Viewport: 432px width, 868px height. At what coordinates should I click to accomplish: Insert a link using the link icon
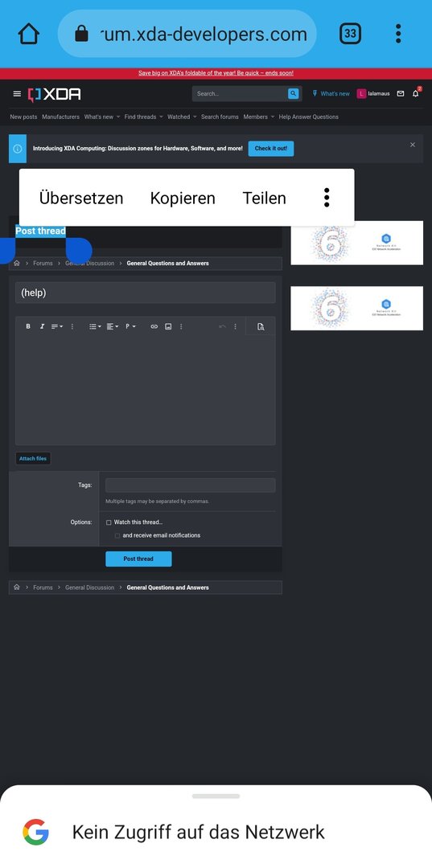coord(154,326)
